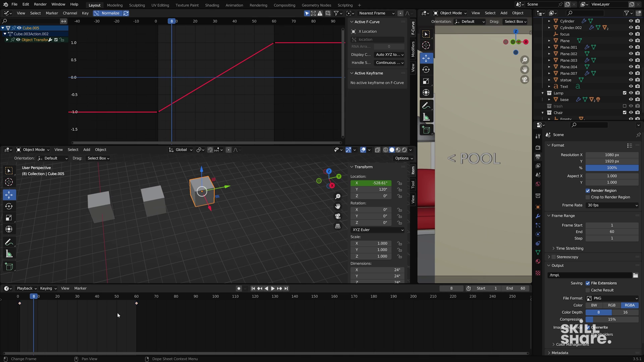Image resolution: width=644 pixels, height=362 pixels.
Task: Open the folder browser for output path
Action: click(x=635, y=275)
